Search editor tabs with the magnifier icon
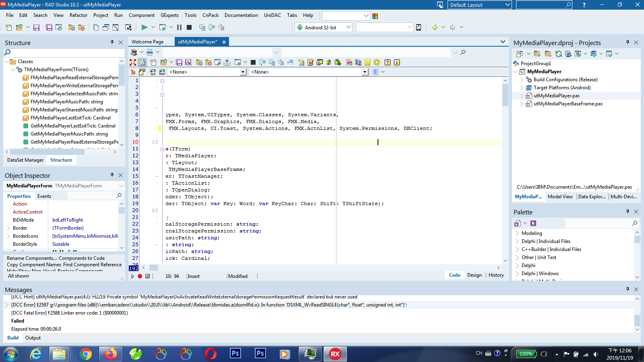The width and height of the screenshot is (644, 362). (463, 52)
